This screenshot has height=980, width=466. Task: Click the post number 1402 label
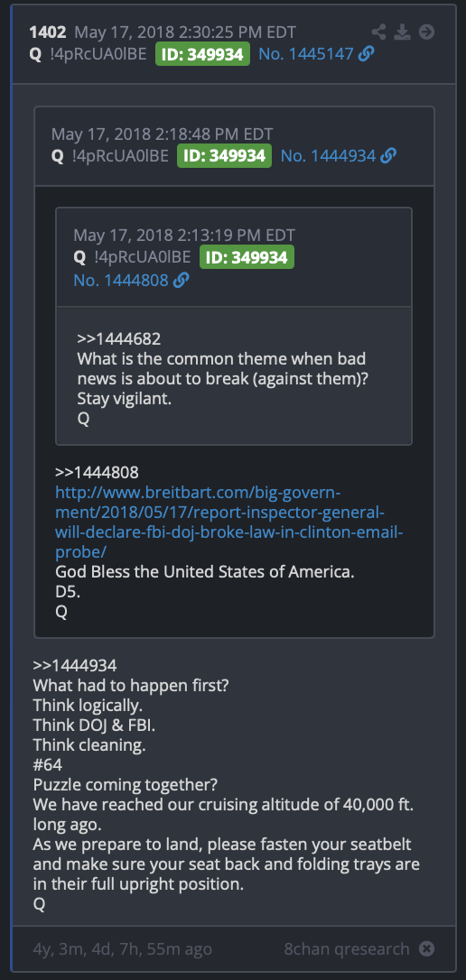pyautogui.click(x=48, y=32)
